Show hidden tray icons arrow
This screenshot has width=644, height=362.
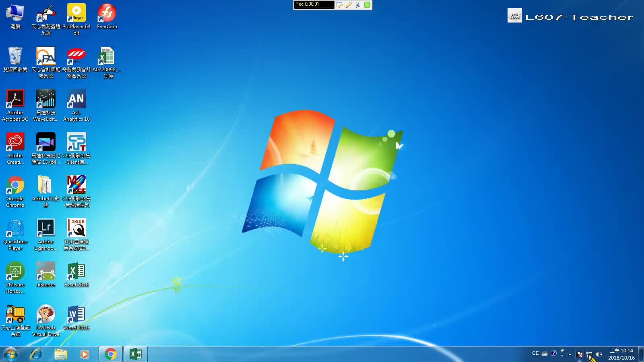(570, 354)
